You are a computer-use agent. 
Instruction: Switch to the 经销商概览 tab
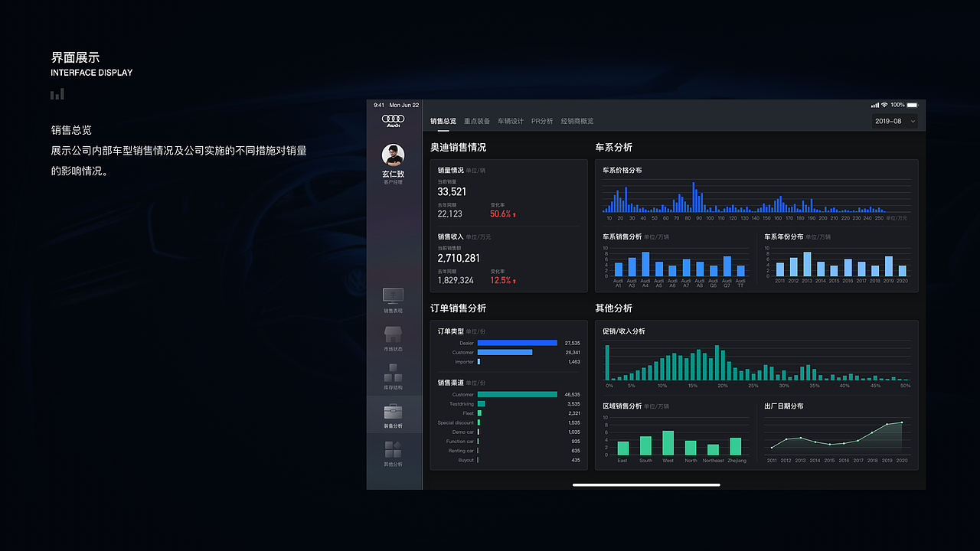click(577, 121)
